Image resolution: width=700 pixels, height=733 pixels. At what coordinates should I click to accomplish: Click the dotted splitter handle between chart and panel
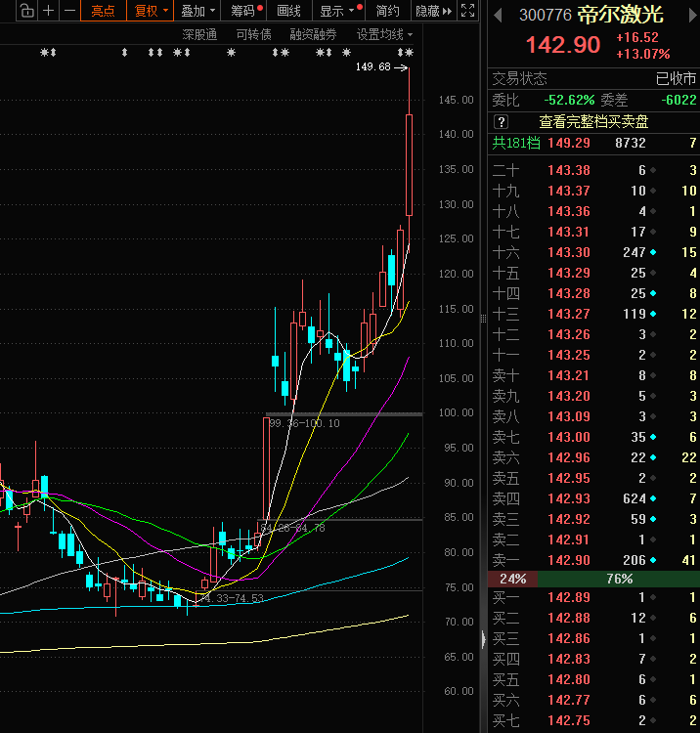pos(484,319)
